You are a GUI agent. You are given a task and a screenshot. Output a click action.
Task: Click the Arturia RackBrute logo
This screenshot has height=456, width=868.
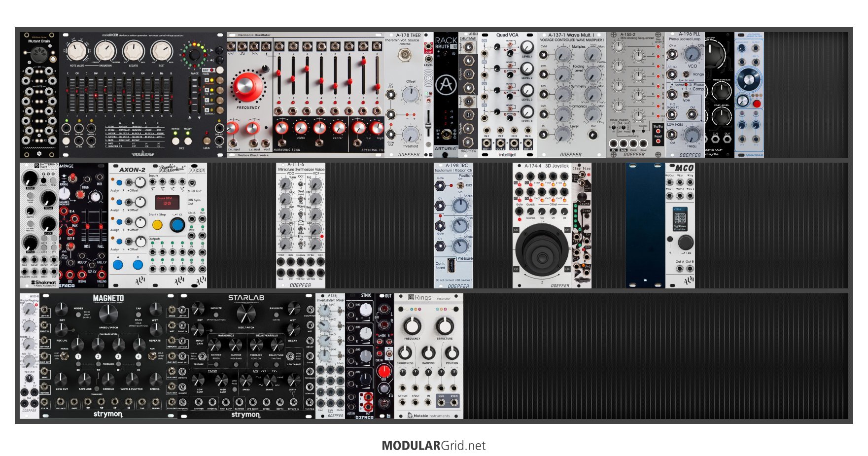pyautogui.click(x=446, y=85)
